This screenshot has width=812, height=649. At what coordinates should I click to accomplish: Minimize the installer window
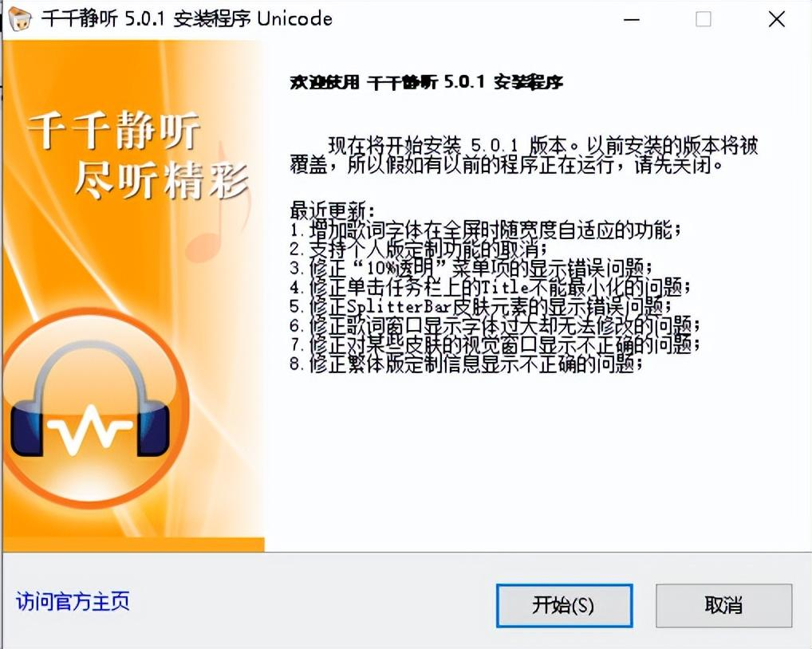pos(631,20)
